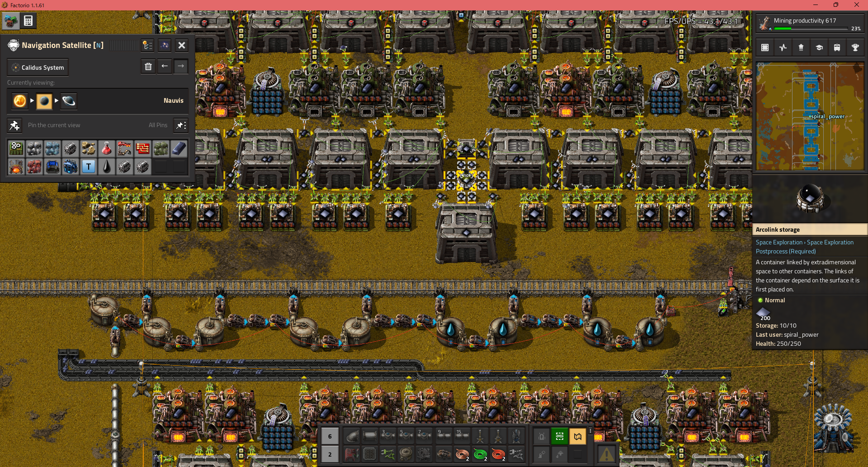Select the green ore pin
Image resolution: width=868 pixels, height=467 pixels.
[161, 148]
